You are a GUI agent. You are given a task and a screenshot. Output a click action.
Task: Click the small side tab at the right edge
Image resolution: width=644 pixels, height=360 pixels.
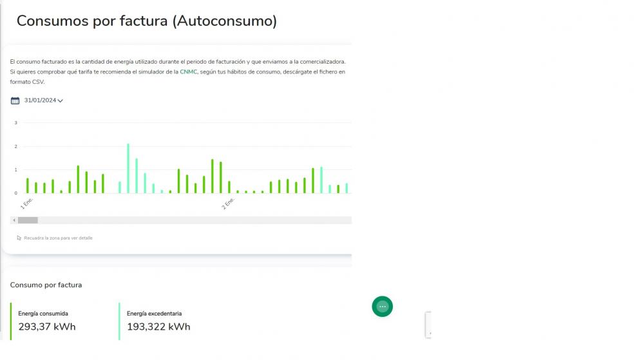(428, 325)
